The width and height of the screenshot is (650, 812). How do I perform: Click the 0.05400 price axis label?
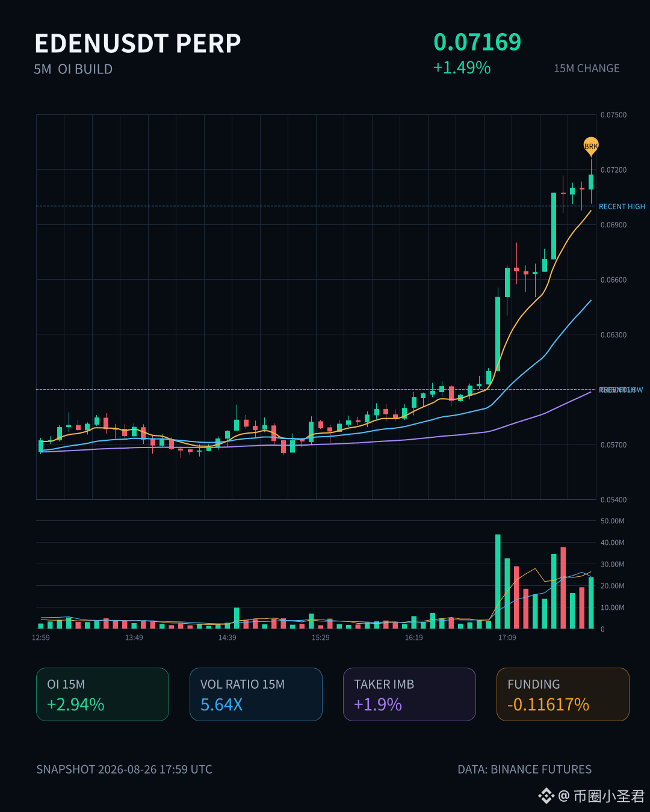tap(613, 500)
